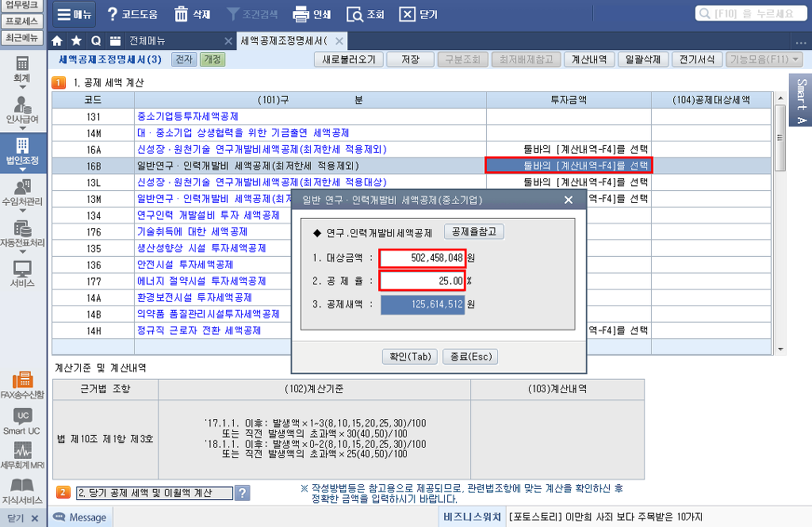Open 기능모음(F11) dropdown
The image size is (812, 527).
click(764, 59)
